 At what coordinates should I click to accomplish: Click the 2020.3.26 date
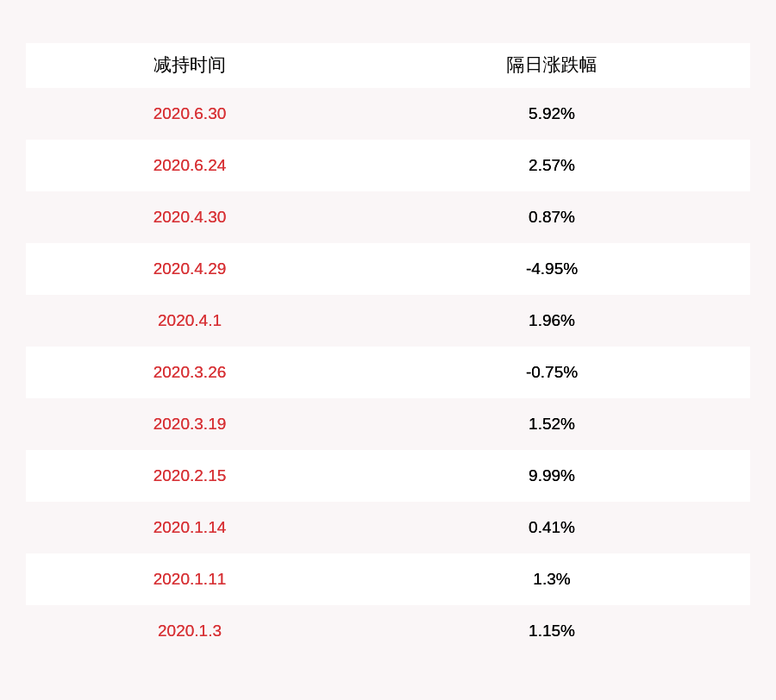click(x=190, y=372)
